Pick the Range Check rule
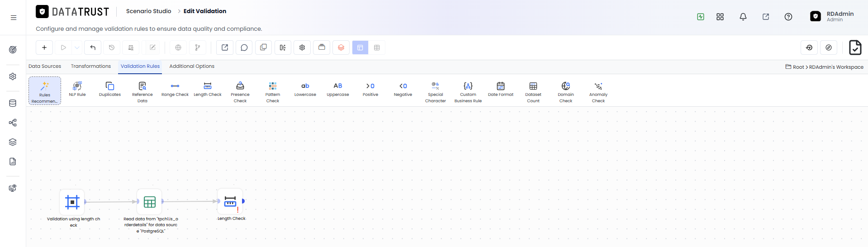 coord(175,89)
